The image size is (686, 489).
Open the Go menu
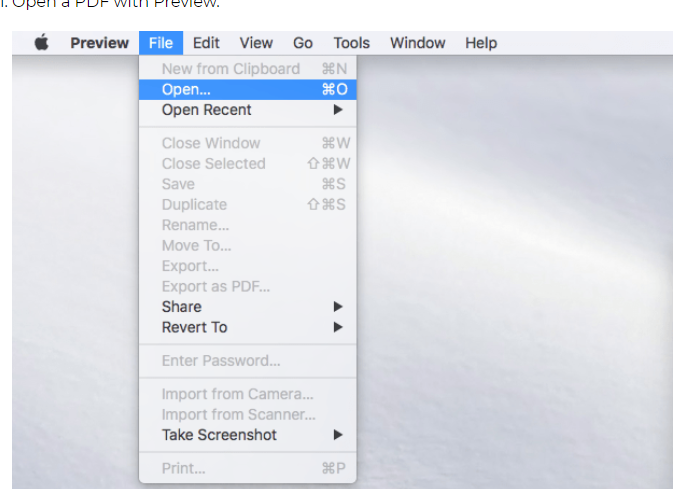coord(303,43)
